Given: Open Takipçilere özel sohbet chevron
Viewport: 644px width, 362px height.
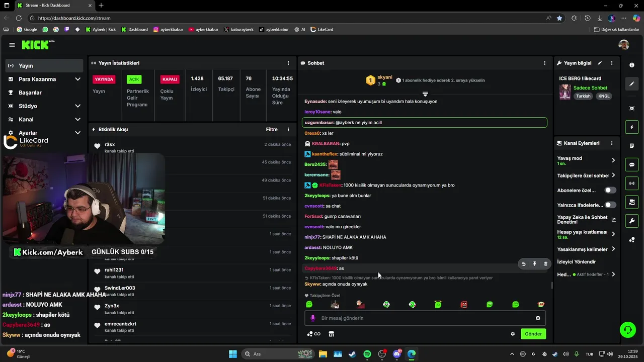Looking at the screenshot, I should [x=613, y=175].
